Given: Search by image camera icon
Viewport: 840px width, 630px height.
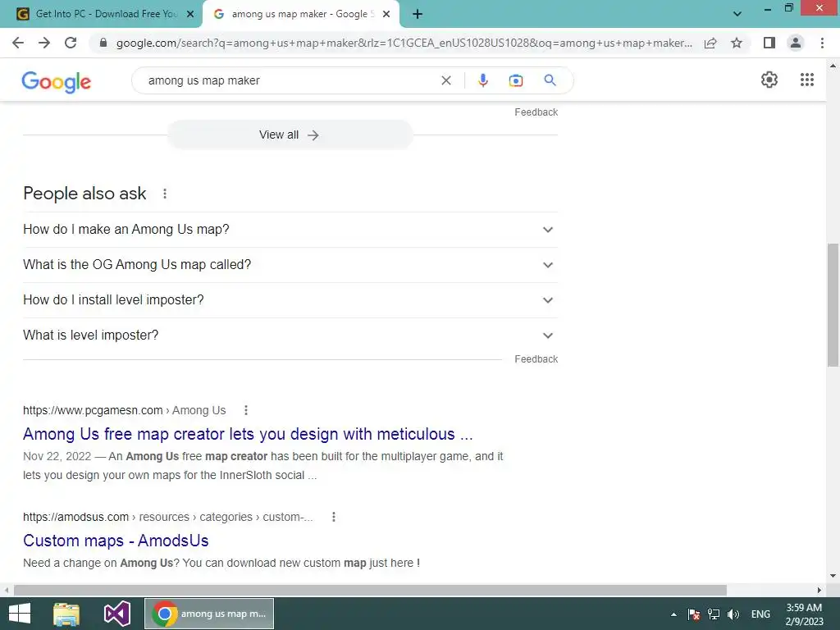Looking at the screenshot, I should [516, 80].
